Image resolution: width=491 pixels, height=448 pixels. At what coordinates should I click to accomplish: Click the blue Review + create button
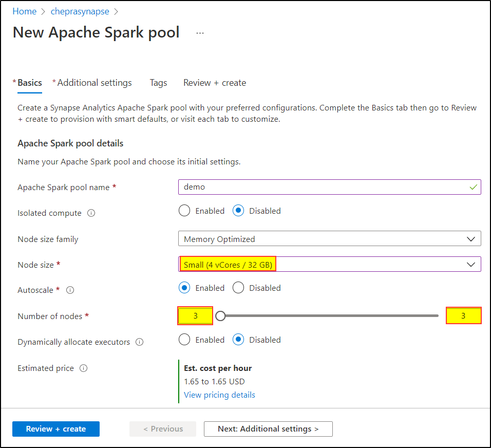[56, 429]
